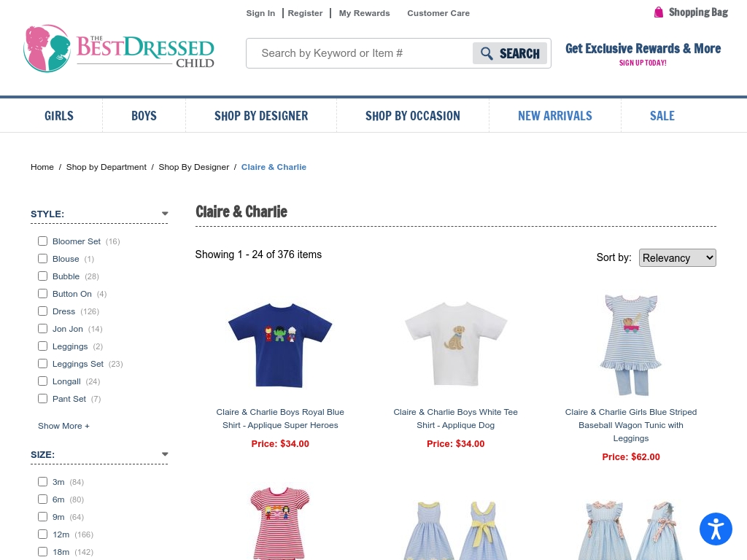
Task: Open the GIRLS menu
Action: [59, 116]
